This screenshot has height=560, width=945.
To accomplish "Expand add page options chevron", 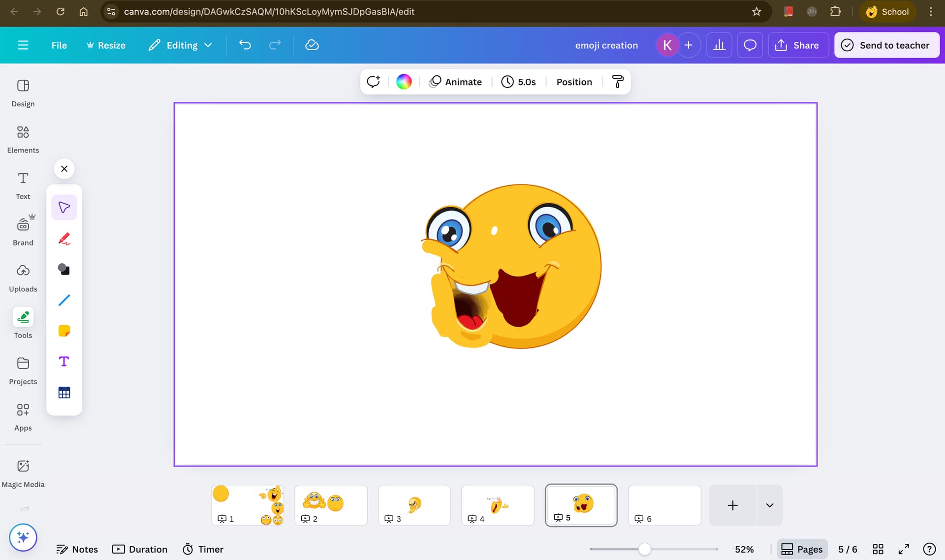I will 769,505.
